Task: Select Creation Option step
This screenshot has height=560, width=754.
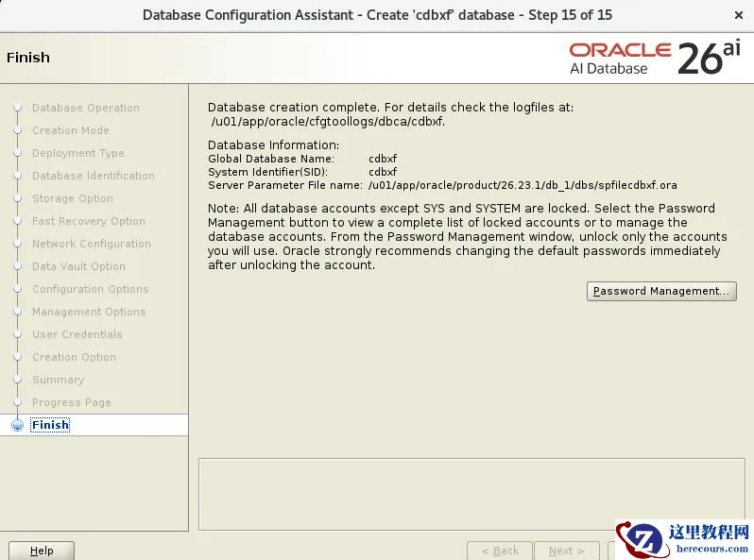Action: tap(74, 357)
